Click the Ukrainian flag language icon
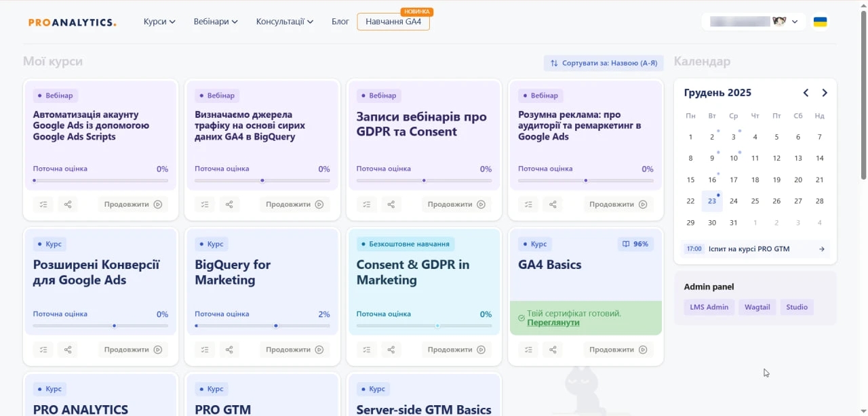 [820, 22]
